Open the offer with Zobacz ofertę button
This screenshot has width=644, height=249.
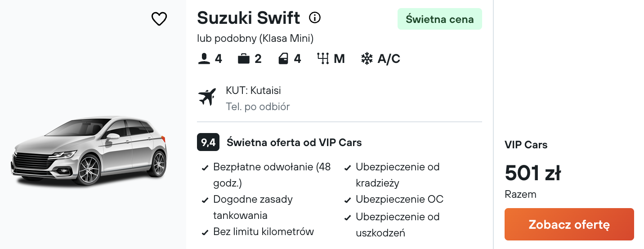(569, 224)
